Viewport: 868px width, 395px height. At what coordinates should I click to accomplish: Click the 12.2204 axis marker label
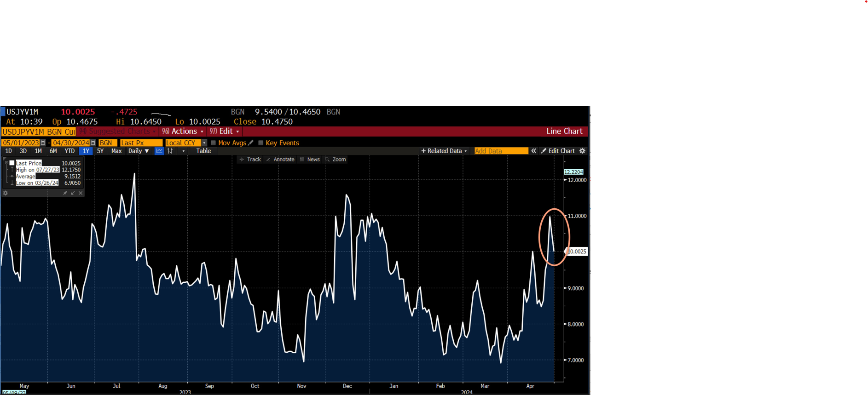(573, 172)
